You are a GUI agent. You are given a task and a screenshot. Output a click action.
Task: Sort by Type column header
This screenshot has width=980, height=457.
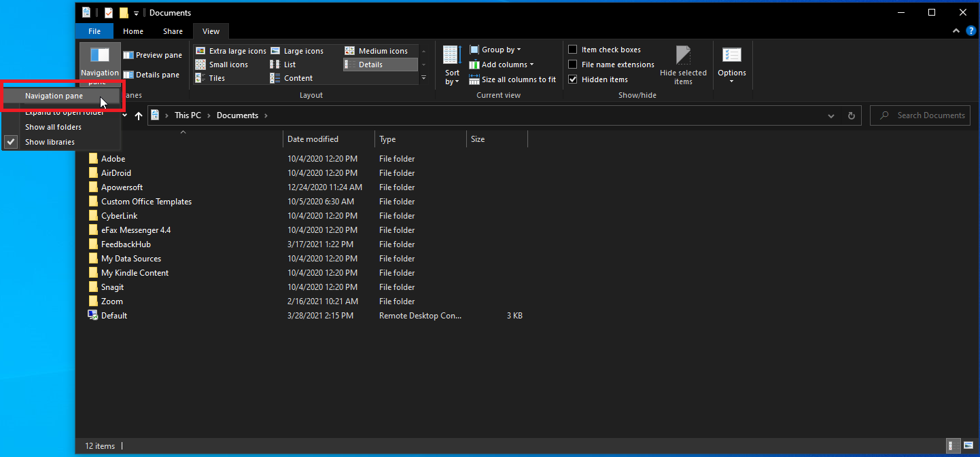[x=421, y=139]
